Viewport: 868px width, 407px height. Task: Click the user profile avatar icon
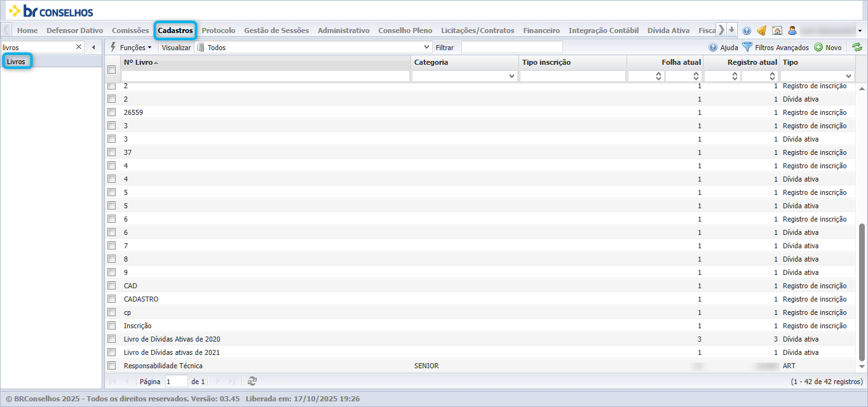click(792, 30)
